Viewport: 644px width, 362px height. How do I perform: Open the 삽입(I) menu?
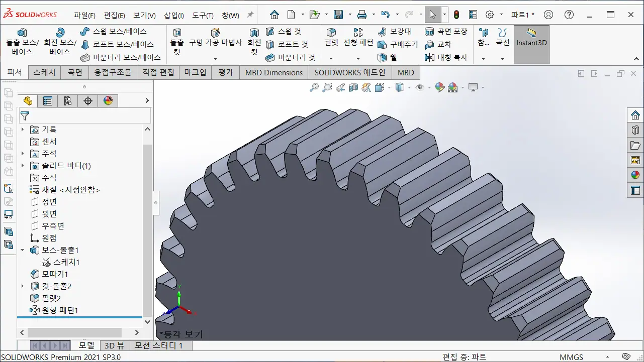[x=174, y=16]
